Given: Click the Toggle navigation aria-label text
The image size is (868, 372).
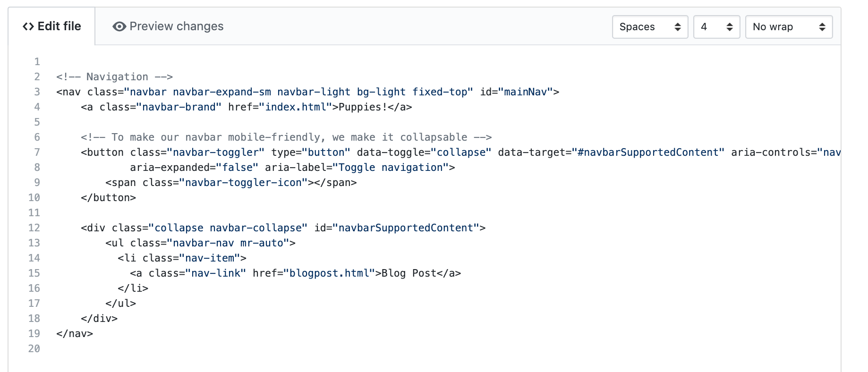Looking at the screenshot, I should (x=391, y=167).
